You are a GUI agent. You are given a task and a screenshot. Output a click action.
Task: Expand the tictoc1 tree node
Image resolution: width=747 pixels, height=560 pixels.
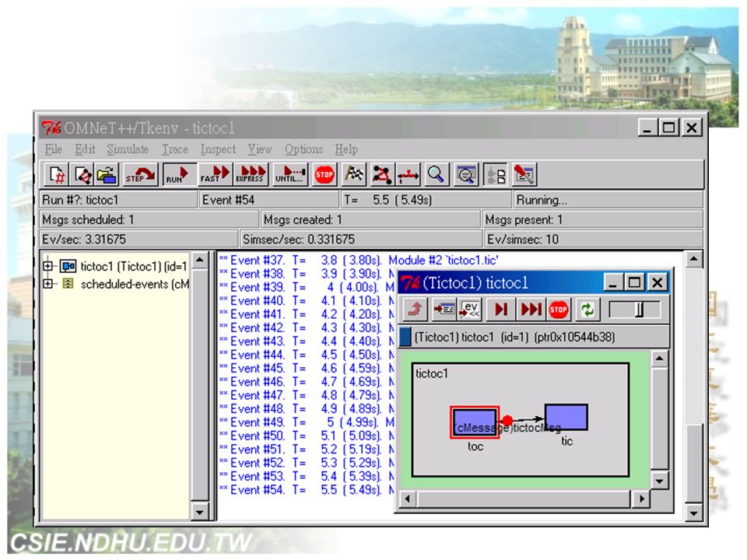coord(47,266)
